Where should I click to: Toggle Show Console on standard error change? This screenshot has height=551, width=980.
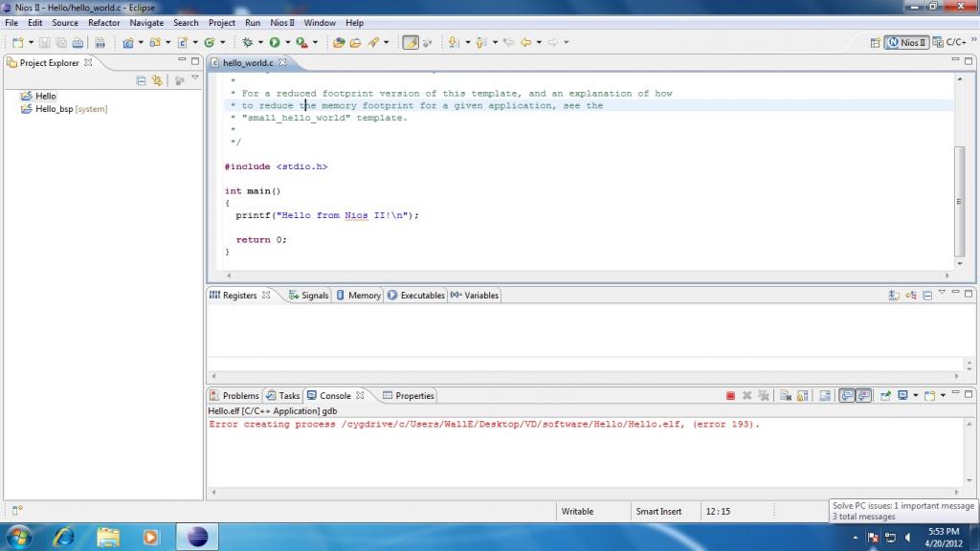coord(864,395)
